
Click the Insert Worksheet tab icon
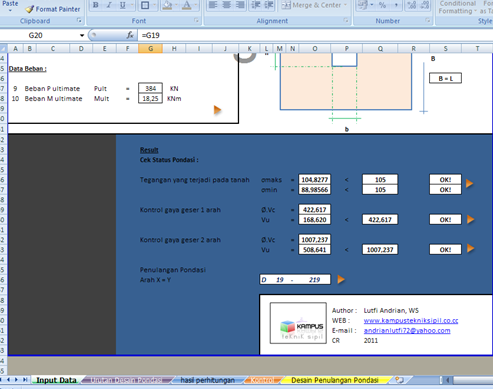(399, 380)
